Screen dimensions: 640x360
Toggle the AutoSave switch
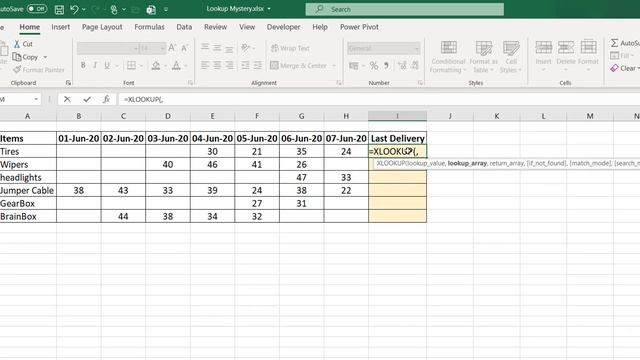click(37, 9)
